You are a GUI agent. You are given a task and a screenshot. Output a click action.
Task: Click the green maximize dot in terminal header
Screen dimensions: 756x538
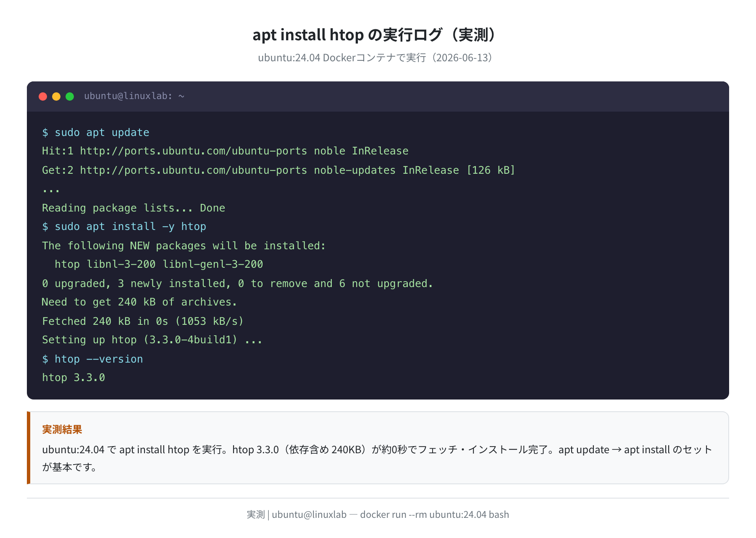point(70,97)
